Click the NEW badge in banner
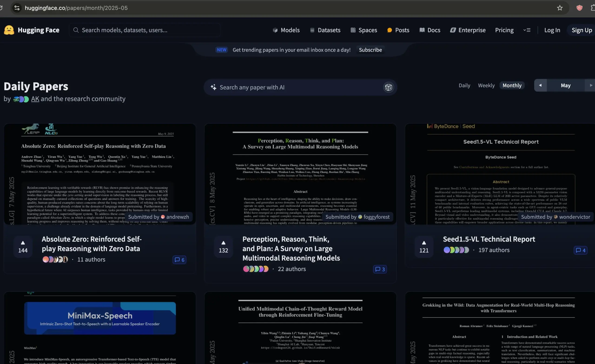This screenshot has width=595, height=364. pyautogui.click(x=221, y=50)
